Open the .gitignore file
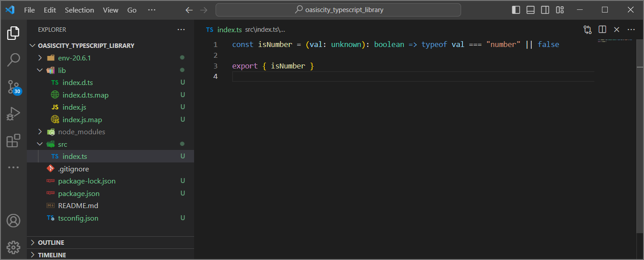 110,169
